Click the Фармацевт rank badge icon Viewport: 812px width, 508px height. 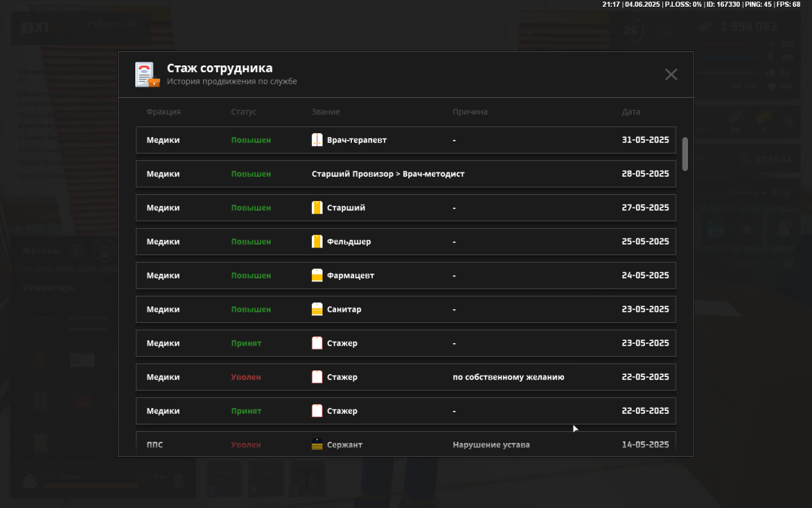click(317, 275)
